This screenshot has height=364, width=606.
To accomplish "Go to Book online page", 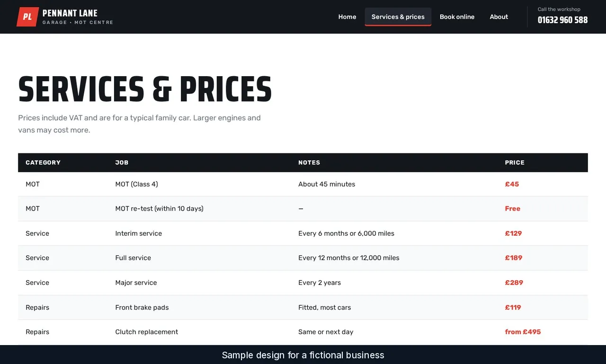I will (x=457, y=17).
